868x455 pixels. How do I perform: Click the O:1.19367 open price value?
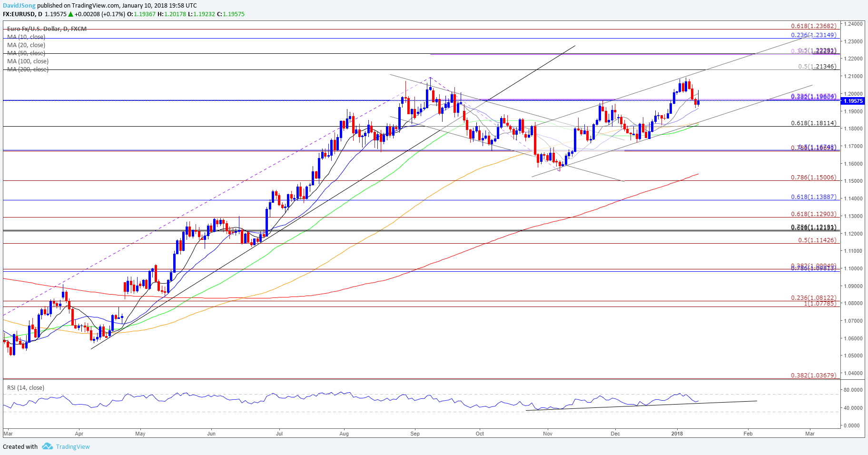tap(141, 14)
